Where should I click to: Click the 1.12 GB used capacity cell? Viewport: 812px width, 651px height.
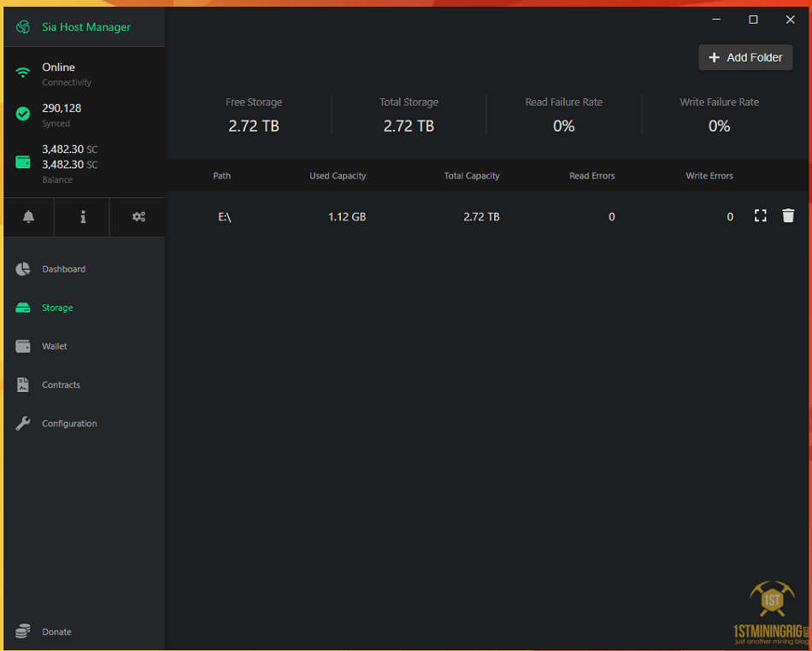pyautogui.click(x=347, y=217)
